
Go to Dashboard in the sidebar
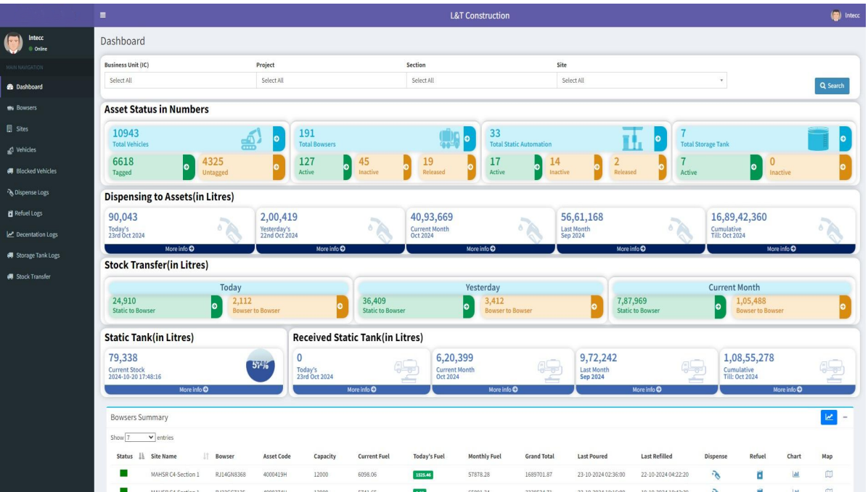tap(47, 87)
